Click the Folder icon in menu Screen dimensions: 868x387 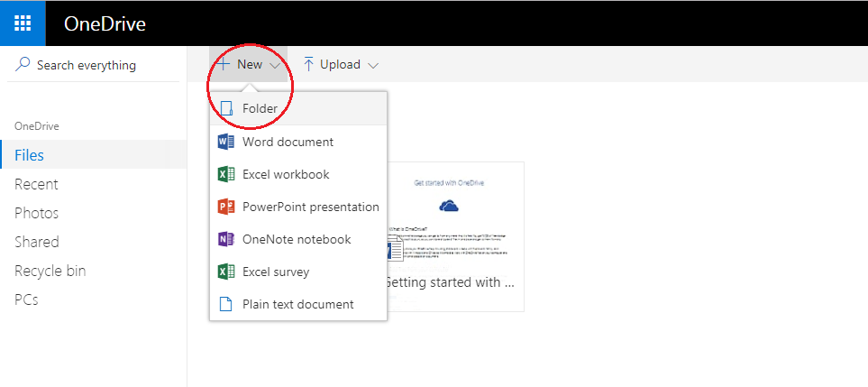click(226, 108)
